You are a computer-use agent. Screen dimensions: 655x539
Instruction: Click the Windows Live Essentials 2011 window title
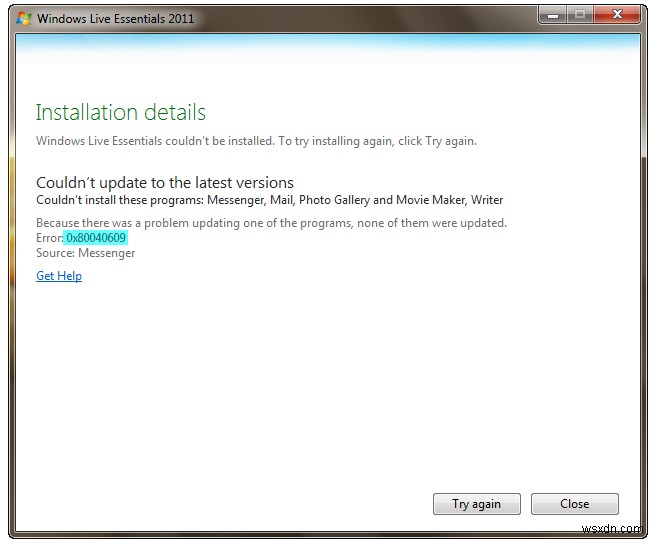pyautogui.click(x=115, y=18)
